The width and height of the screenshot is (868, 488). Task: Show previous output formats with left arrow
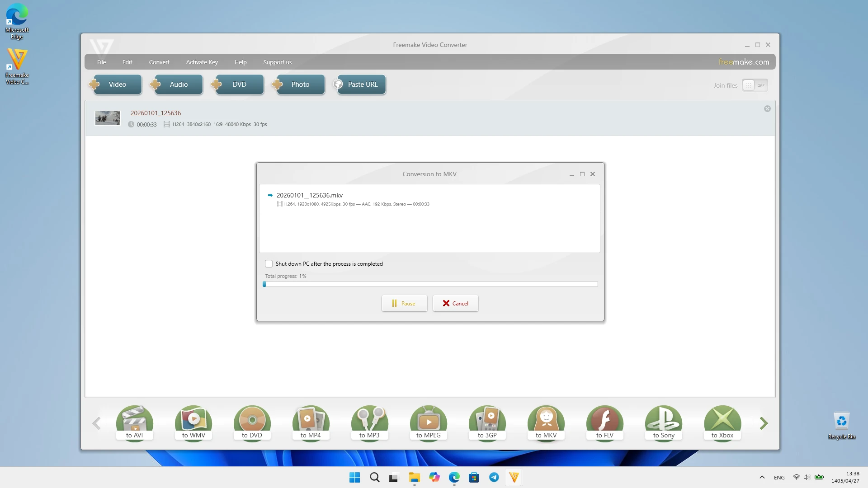96,423
